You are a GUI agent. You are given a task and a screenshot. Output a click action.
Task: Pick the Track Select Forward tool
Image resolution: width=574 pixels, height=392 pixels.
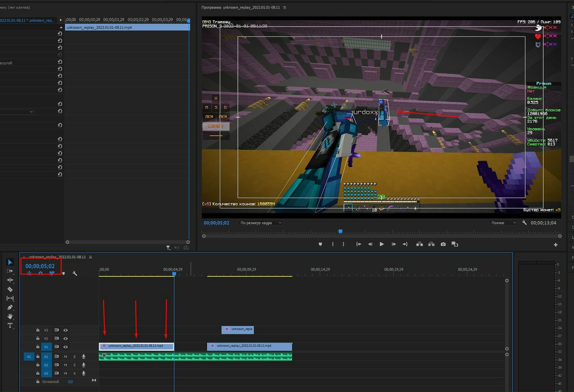point(10,271)
